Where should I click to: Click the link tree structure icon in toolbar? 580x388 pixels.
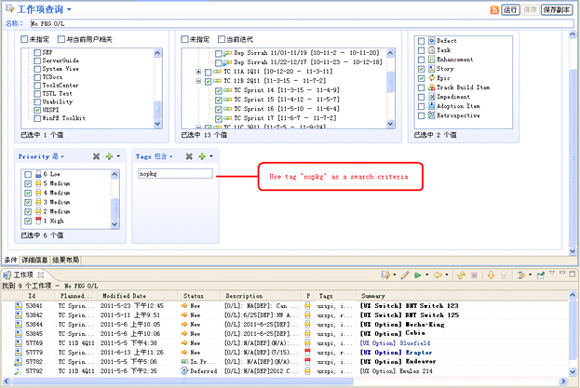[x=521, y=275]
